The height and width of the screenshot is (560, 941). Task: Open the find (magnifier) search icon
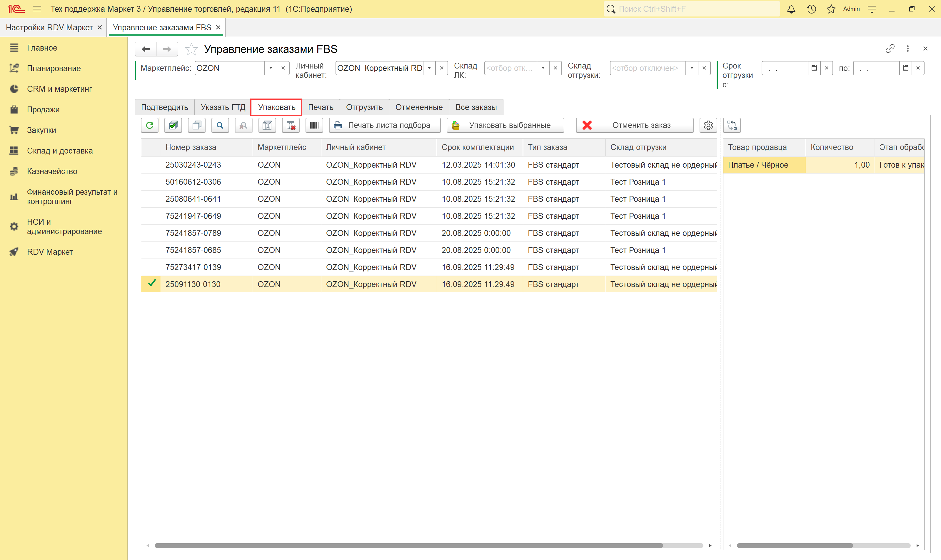tap(220, 125)
